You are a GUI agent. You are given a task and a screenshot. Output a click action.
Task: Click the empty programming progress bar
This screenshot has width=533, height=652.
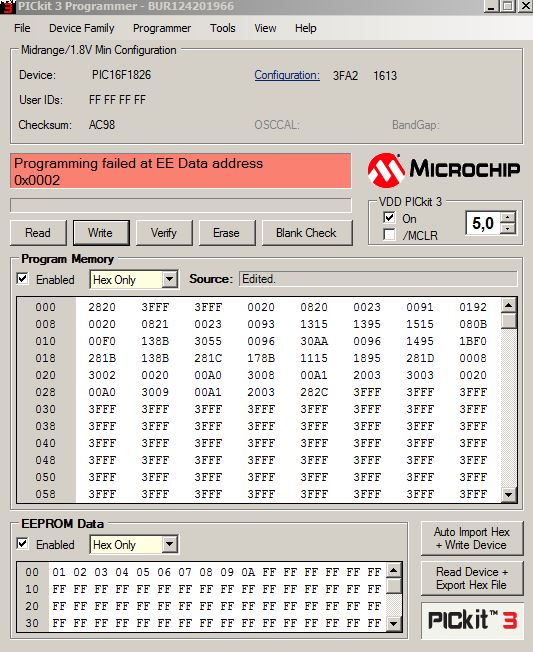pyautogui.click(x=181, y=205)
